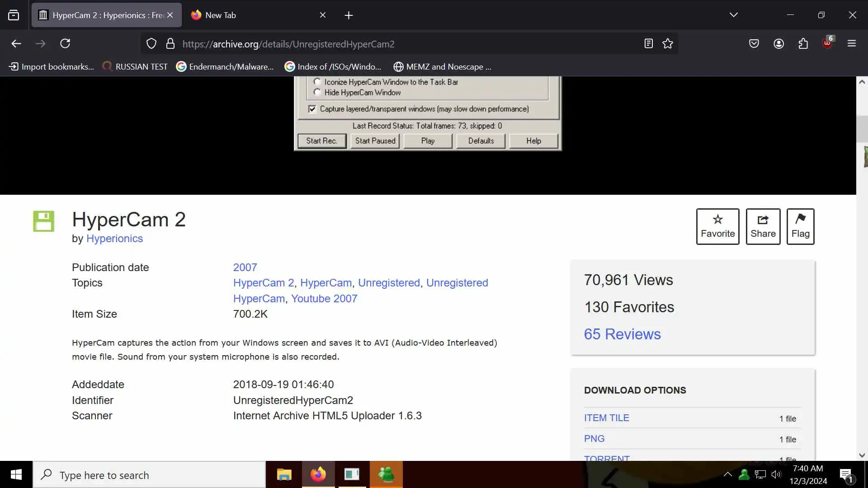Toggle Capture layered/transparent windows checkbox
Image resolution: width=868 pixels, height=488 pixels.
point(312,109)
